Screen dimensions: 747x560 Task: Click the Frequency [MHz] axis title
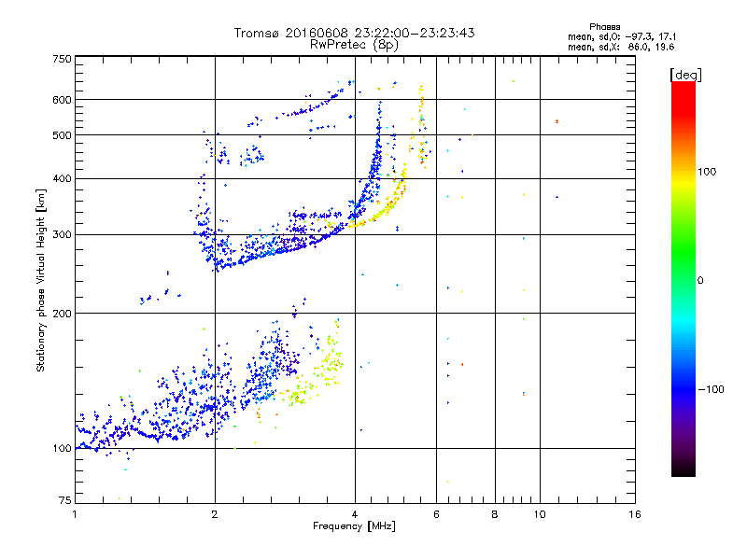coord(354,526)
